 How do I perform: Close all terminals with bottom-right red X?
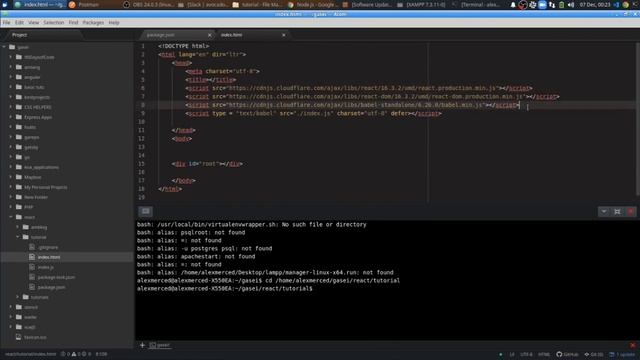(x=633, y=345)
